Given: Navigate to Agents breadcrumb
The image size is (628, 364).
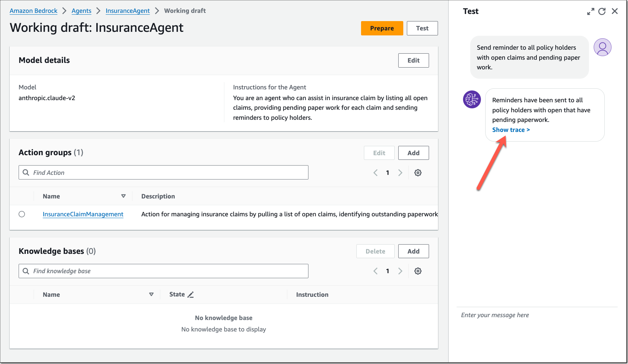Looking at the screenshot, I should 81,11.
